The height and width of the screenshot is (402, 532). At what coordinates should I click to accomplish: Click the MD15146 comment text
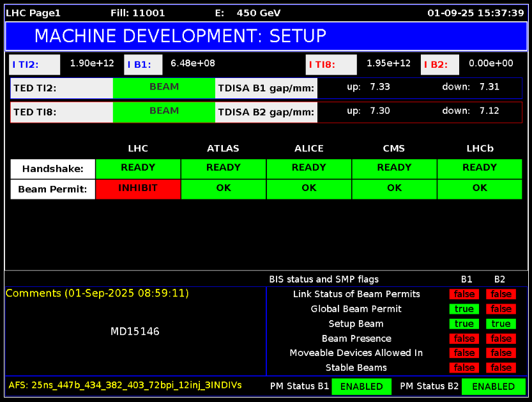click(135, 331)
